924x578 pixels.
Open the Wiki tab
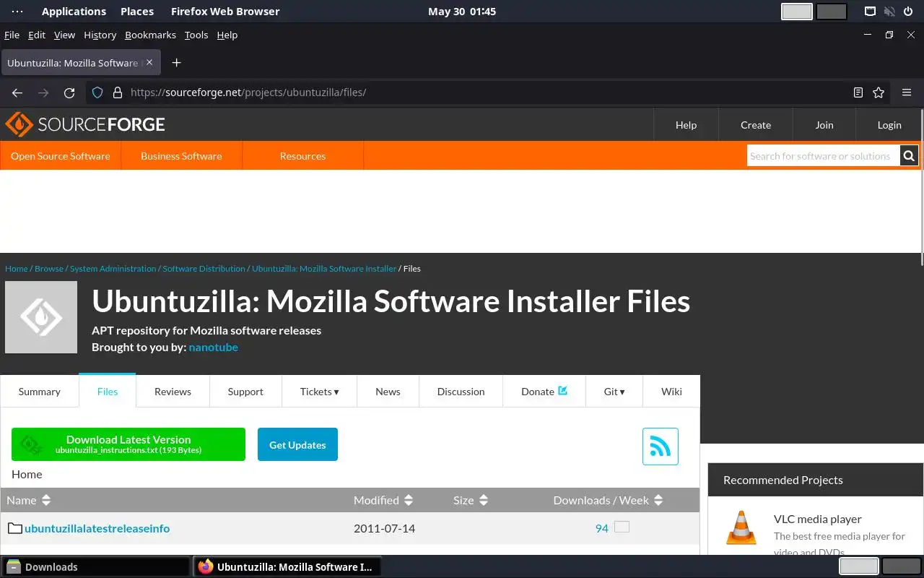click(x=671, y=392)
